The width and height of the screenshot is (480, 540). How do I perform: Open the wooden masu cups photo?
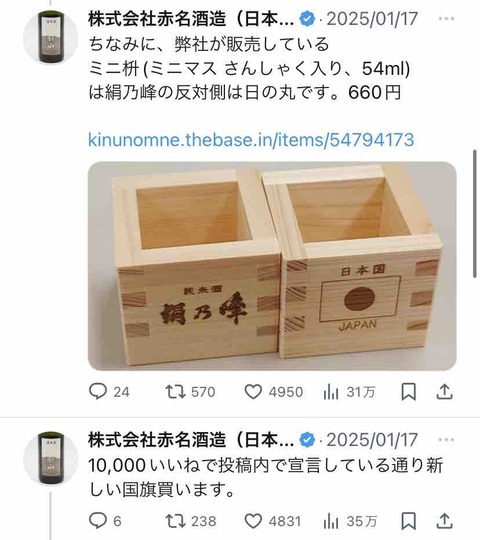tap(272, 266)
